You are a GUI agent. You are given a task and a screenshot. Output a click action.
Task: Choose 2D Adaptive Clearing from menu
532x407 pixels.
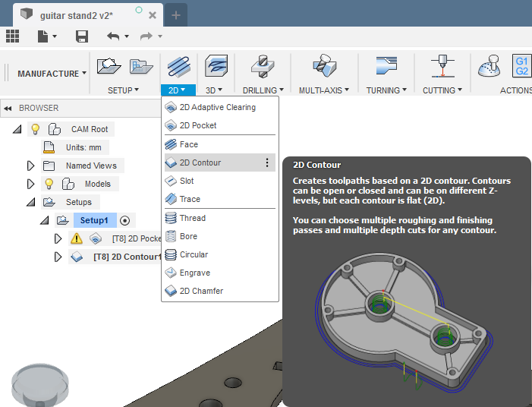[x=220, y=107]
